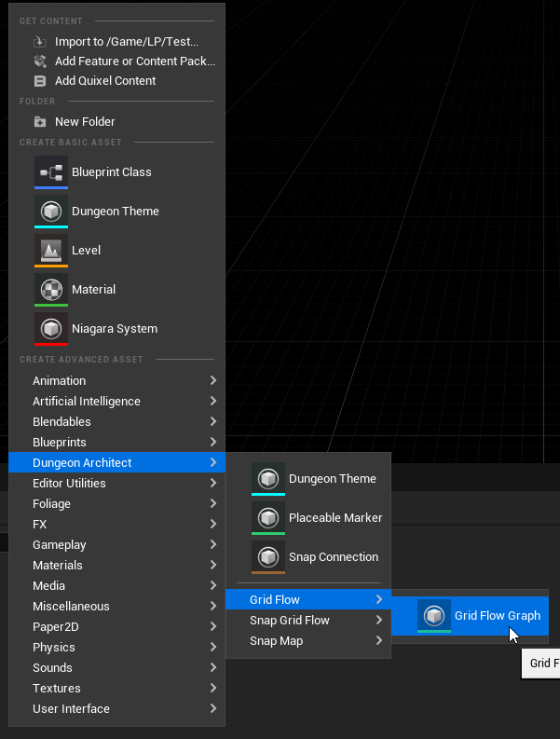
Task: Click the Import to /Game/LP/Test icon
Action: (x=40, y=42)
